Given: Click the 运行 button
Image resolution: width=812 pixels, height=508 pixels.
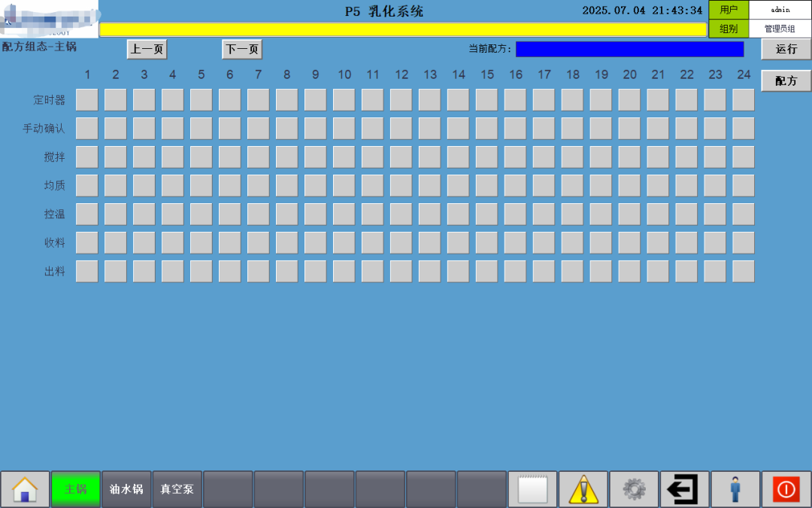Looking at the screenshot, I should (786, 49).
